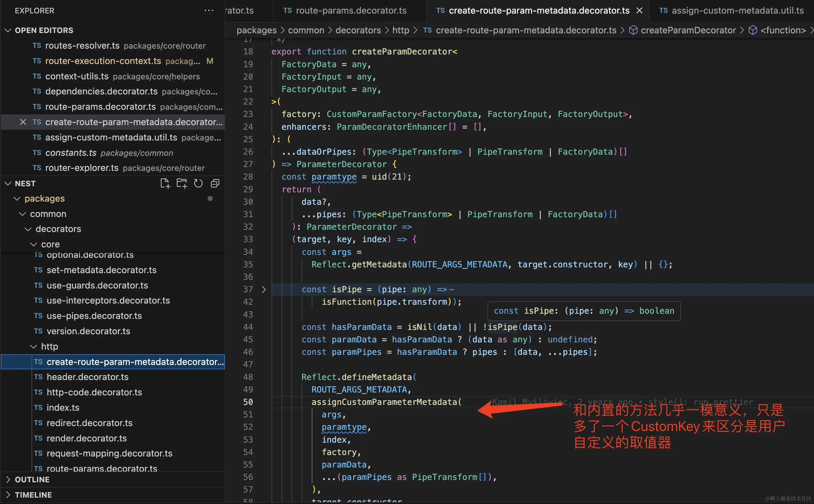Open Explorer more actions ellipsis menu
This screenshot has height=504, width=814.
(209, 10)
